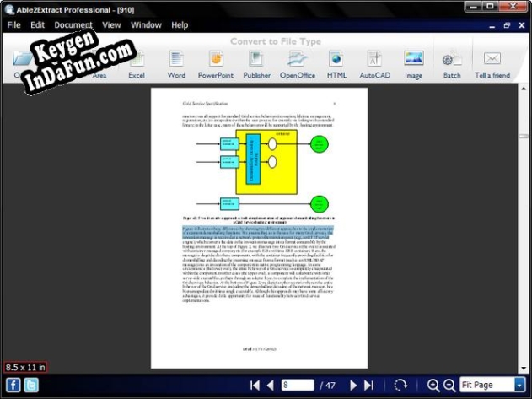532x399 pixels.
Task: Minimize the inner document window
Action: tap(492, 26)
